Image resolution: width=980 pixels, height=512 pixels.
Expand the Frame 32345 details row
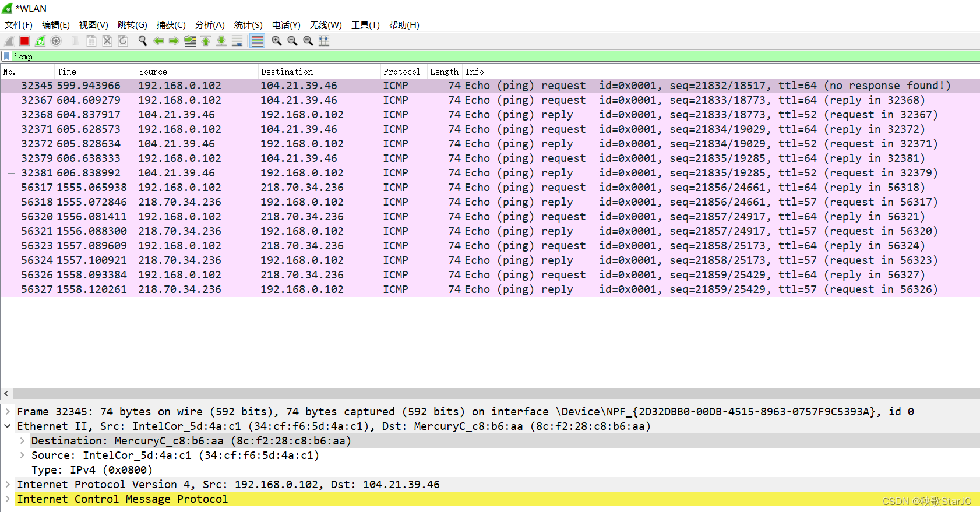click(8, 412)
